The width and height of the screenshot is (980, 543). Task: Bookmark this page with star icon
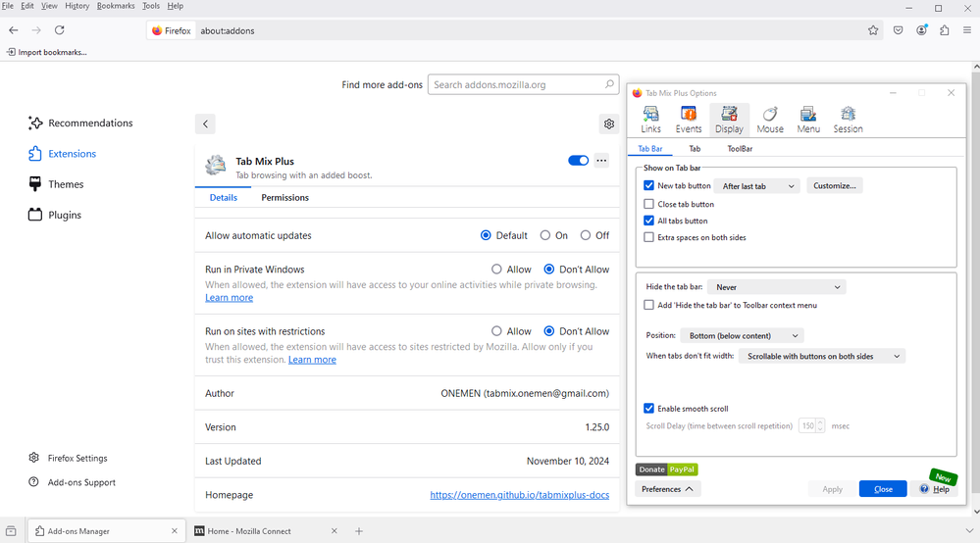[x=873, y=30]
